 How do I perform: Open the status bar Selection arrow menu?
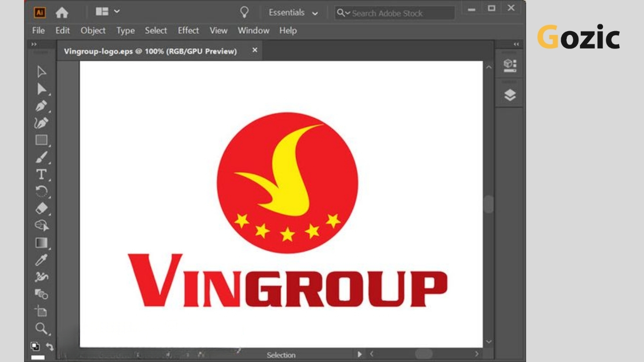pyautogui.click(x=359, y=354)
